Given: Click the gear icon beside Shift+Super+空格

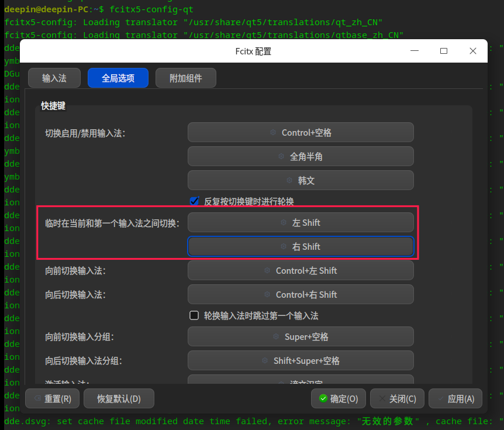Looking at the screenshot, I should 265,360.
